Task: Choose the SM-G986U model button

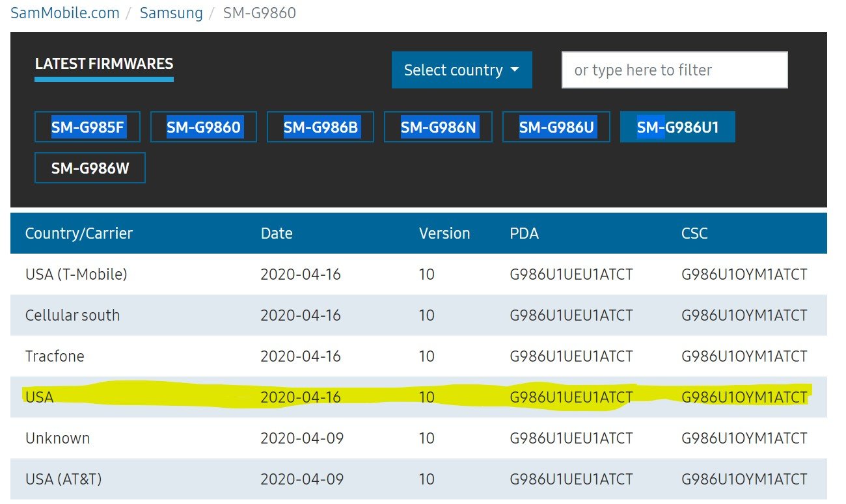Action: [556, 127]
